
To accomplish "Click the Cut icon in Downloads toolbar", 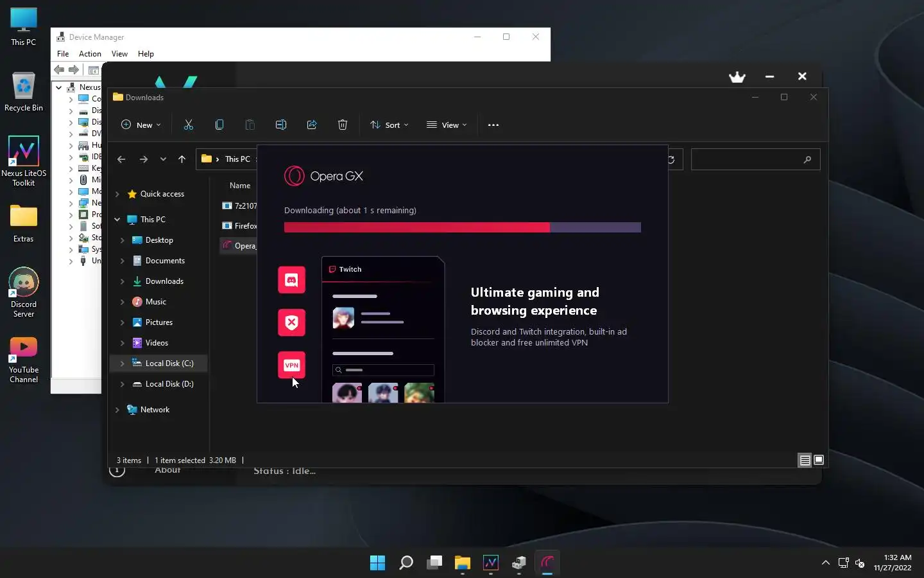I will 189,125.
